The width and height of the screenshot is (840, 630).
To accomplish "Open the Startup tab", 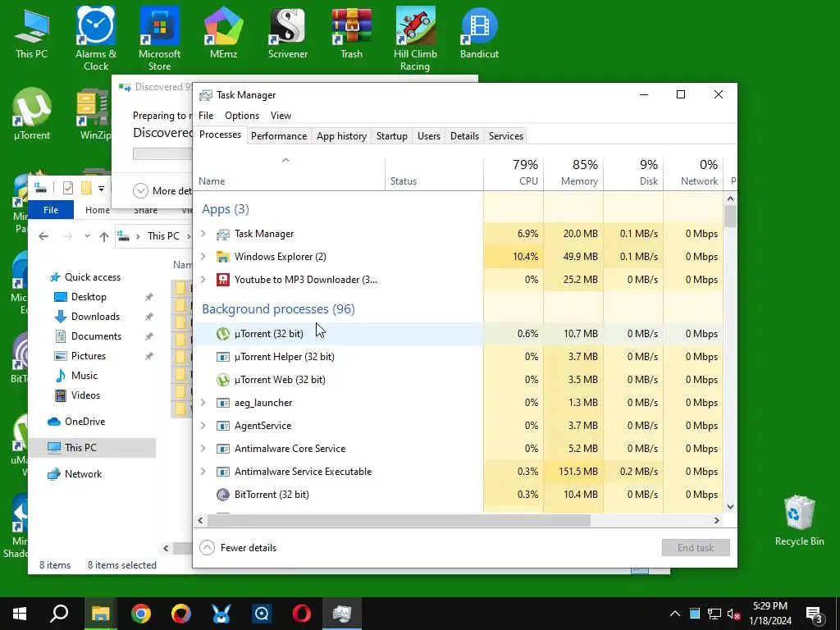I will tap(391, 136).
